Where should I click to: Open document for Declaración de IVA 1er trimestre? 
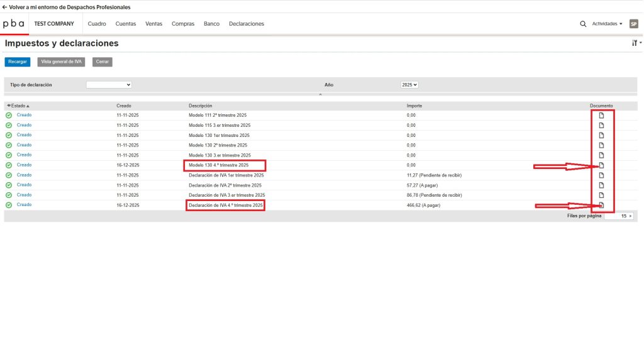601,175
